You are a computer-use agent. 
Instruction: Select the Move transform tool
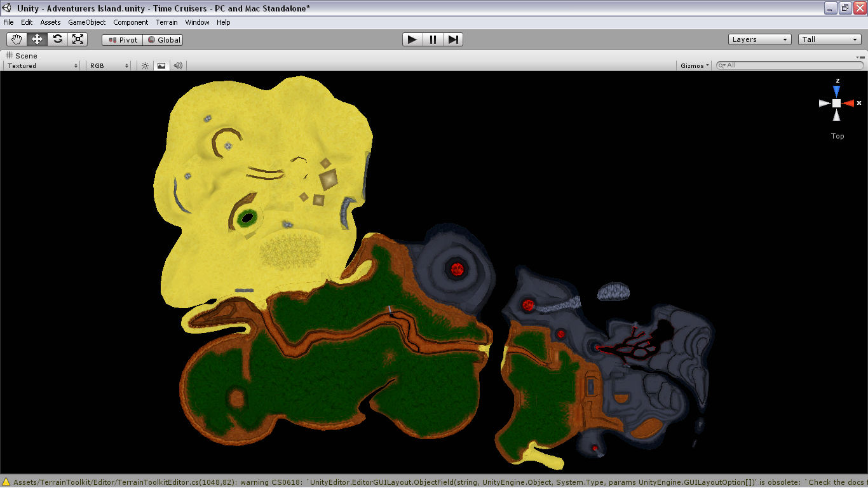pyautogui.click(x=37, y=39)
